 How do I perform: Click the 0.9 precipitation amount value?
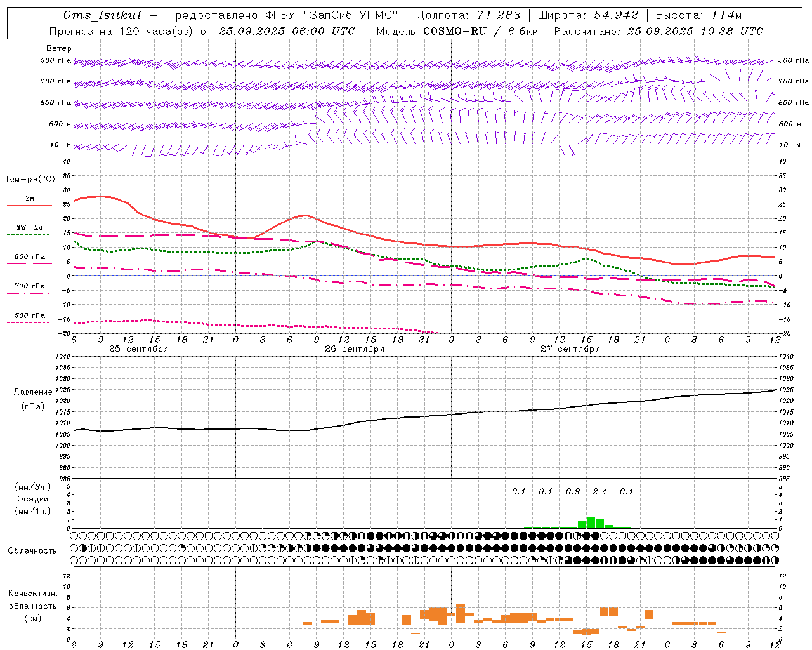[573, 491]
